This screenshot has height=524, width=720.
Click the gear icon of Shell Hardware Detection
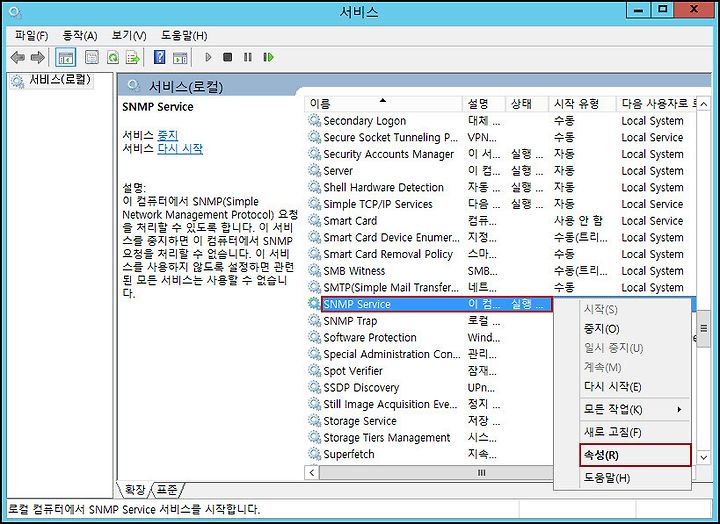click(x=315, y=187)
